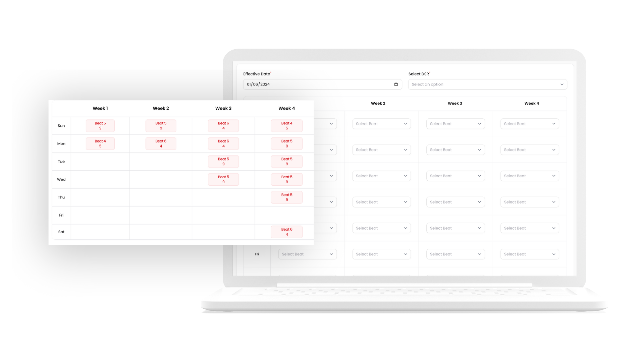Toggle Beat 5 assignment for Week 4 Wednesday

pyautogui.click(x=287, y=179)
